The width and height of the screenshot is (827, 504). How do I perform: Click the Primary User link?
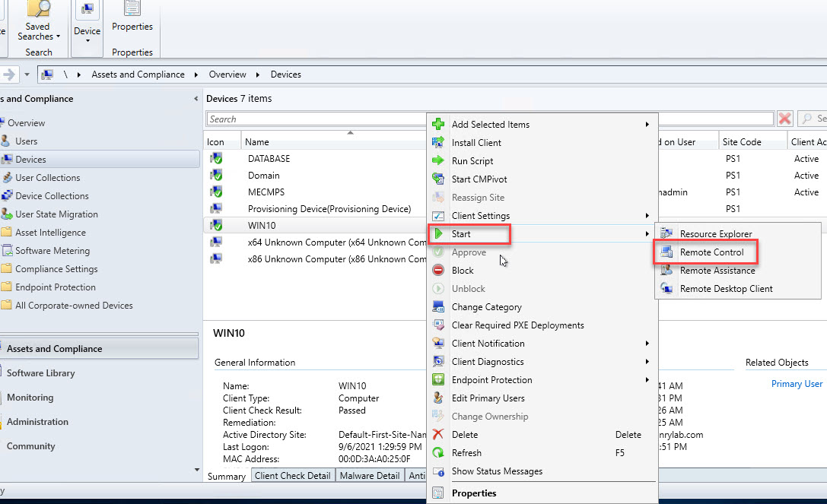pos(797,384)
